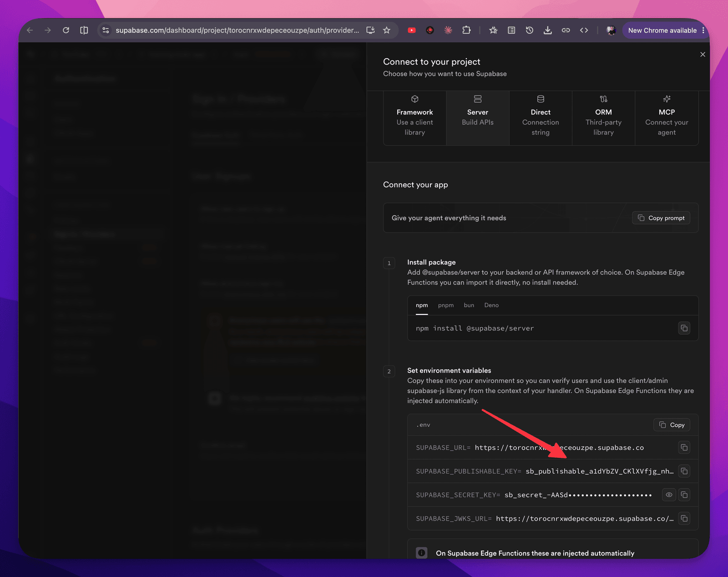Copy the SUPABASE_PUBLISHABLE_KEY value
This screenshot has width=728, height=577.
pyautogui.click(x=684, y=471)
